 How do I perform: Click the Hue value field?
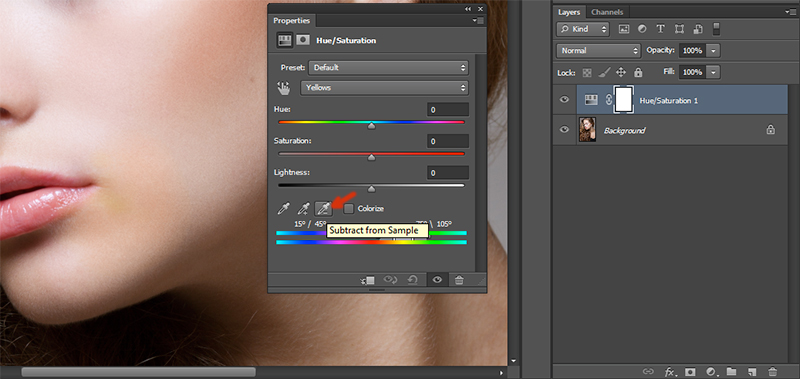448,109
